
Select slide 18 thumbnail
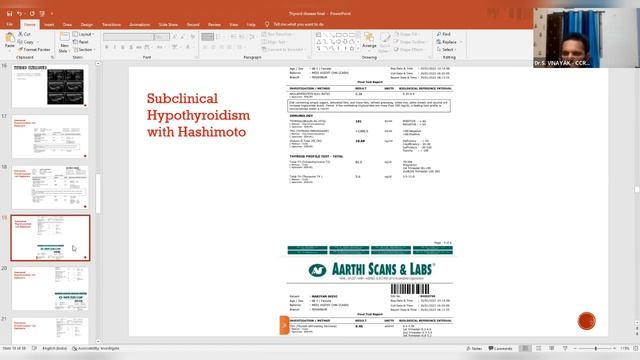pos(50,187)
